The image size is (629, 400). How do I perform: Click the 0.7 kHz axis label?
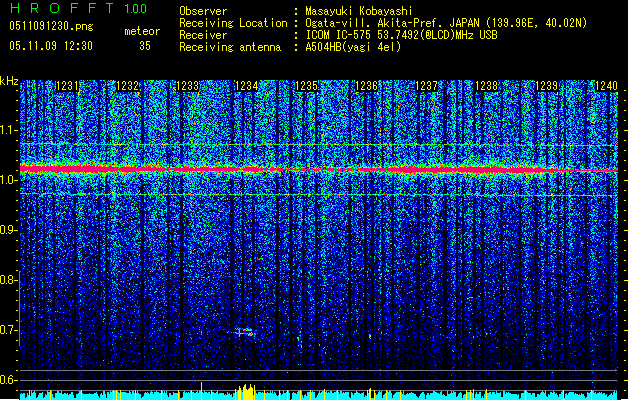[9, 330]
